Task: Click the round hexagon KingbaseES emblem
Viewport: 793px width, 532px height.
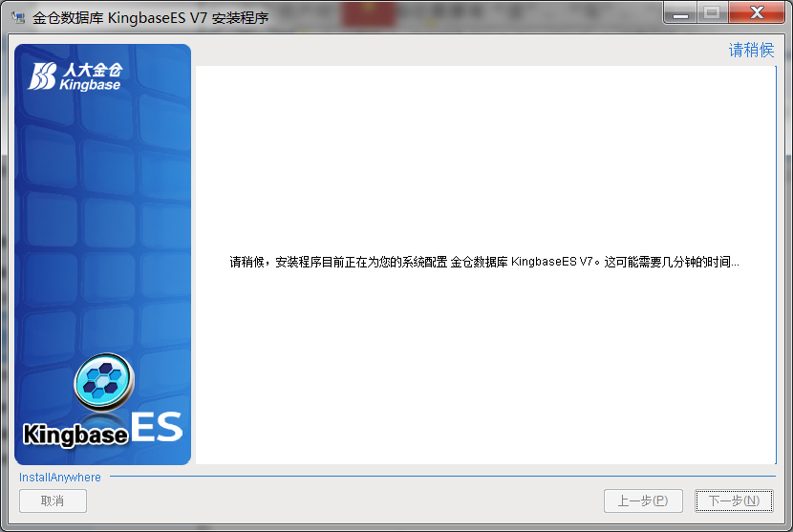Action: coord(104,381)
